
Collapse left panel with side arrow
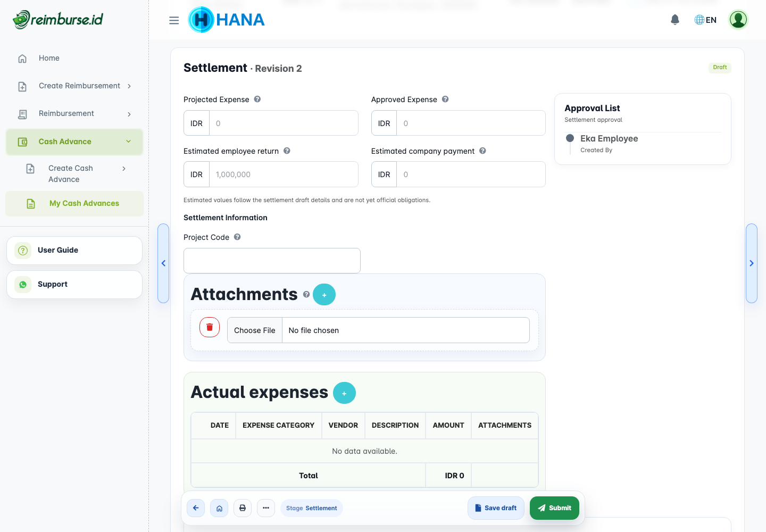tap(163, 263)
